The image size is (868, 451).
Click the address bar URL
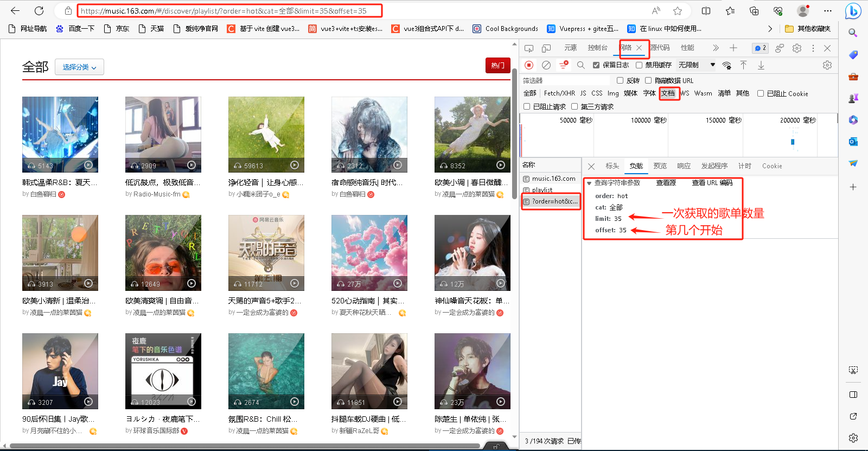(x=223, y=10)
